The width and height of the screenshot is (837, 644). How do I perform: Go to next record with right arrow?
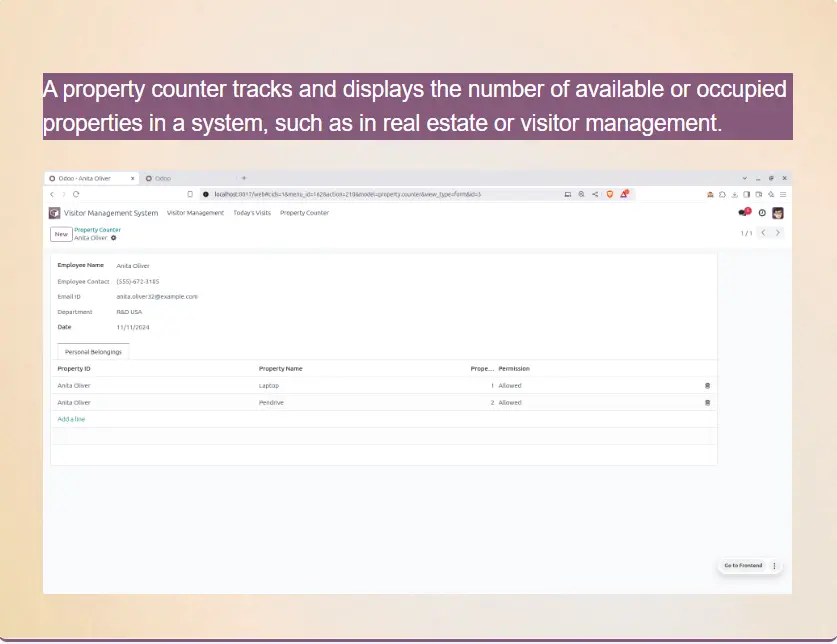778,233
